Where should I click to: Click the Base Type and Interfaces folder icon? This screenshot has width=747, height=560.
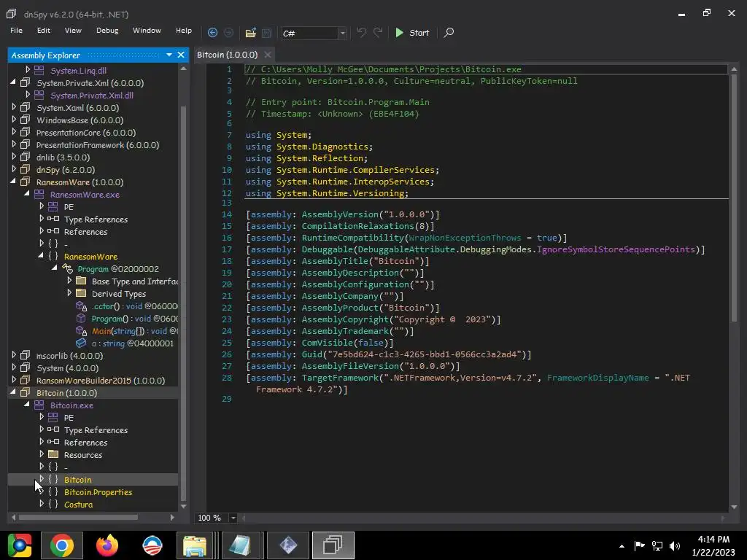point(81,281)
